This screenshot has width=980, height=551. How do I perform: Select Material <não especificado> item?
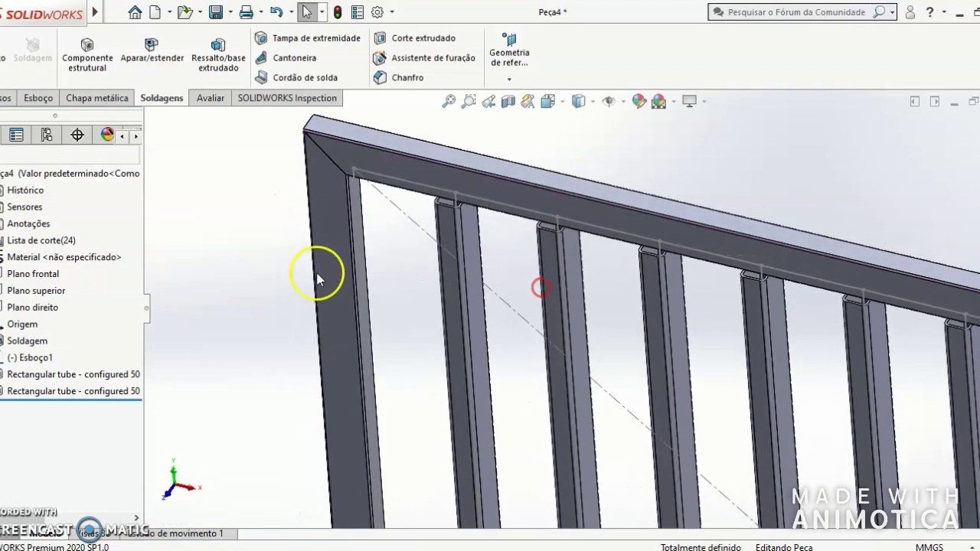pos(64,257)
